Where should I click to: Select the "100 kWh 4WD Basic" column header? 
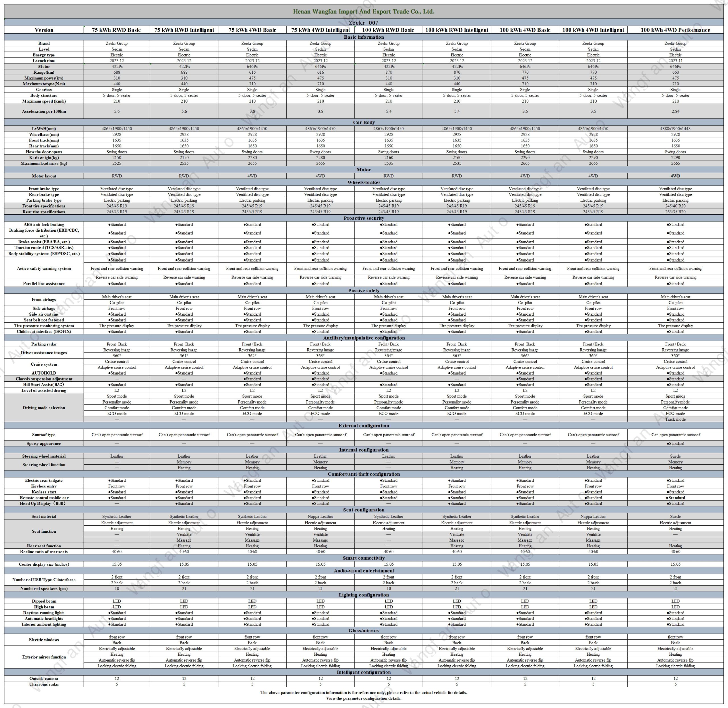(x=525, y=30)
